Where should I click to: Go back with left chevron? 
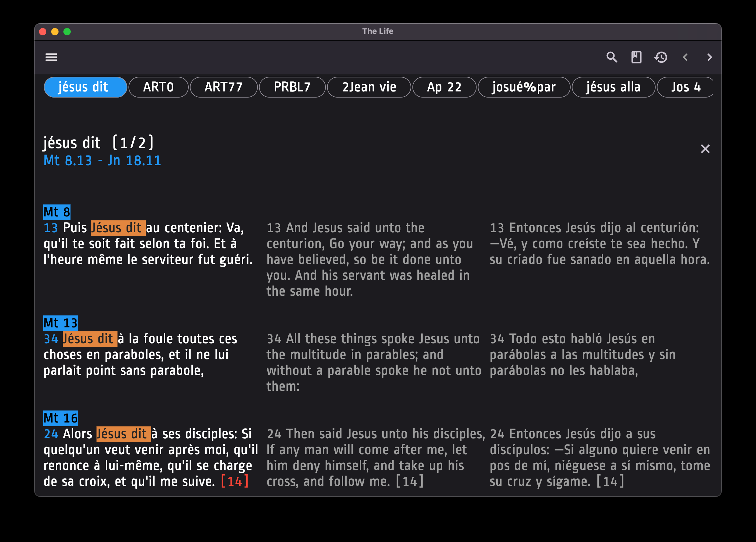(x=685, y=57)
